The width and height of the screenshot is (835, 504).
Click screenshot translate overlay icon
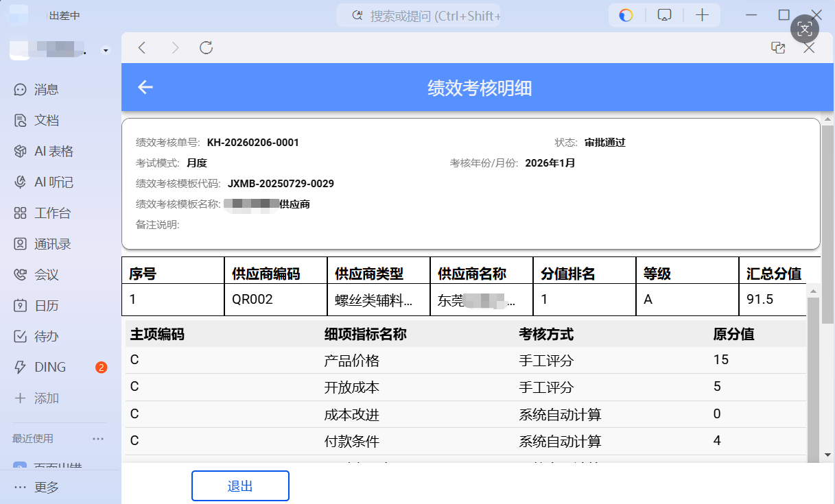coord(805,29)
